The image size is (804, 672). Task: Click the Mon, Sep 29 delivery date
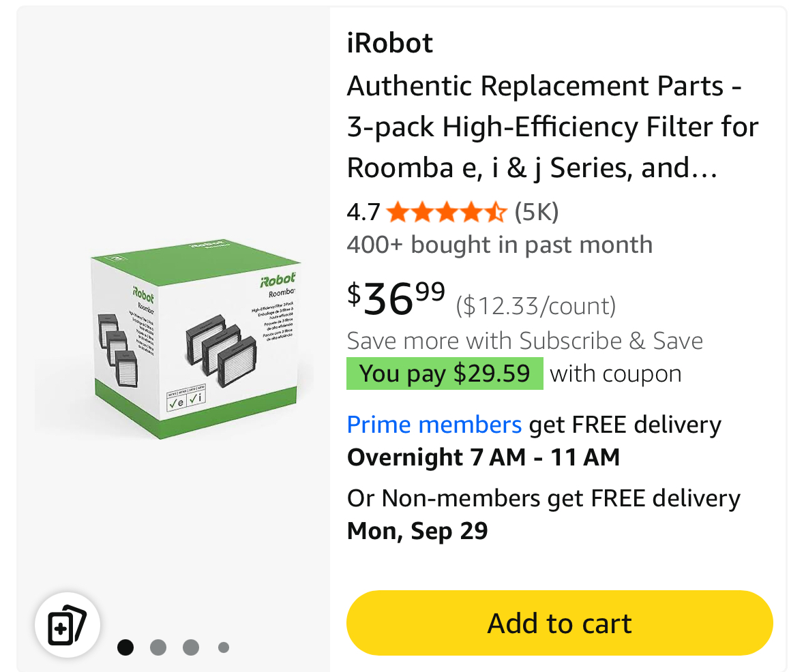pos(417,531)
